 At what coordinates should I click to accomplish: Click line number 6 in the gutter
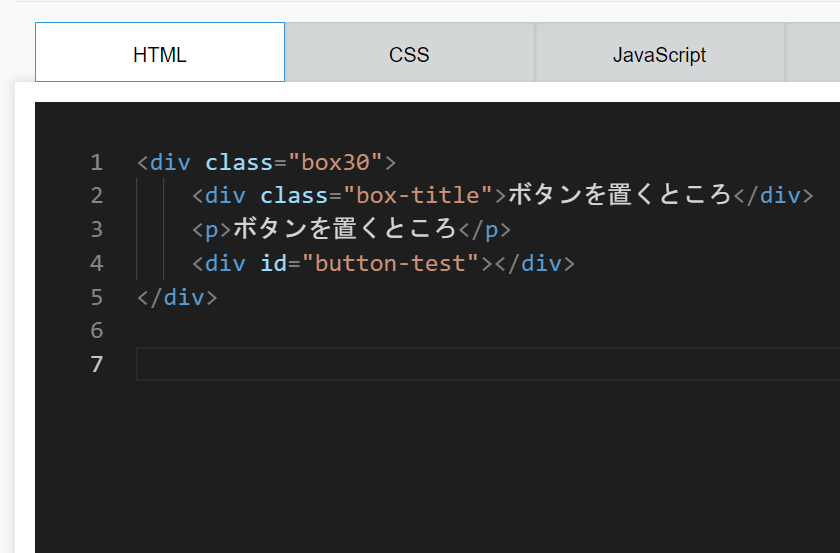tap(96, 331)
